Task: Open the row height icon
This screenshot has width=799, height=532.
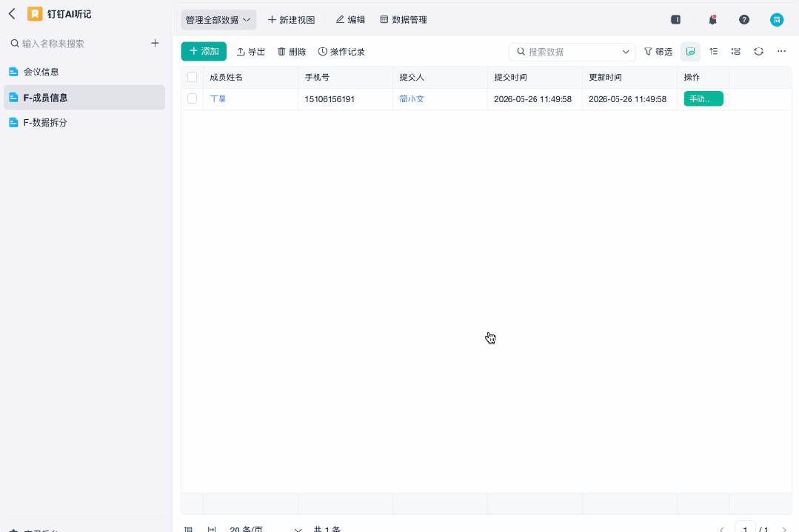Action: [x=736, y=51]
